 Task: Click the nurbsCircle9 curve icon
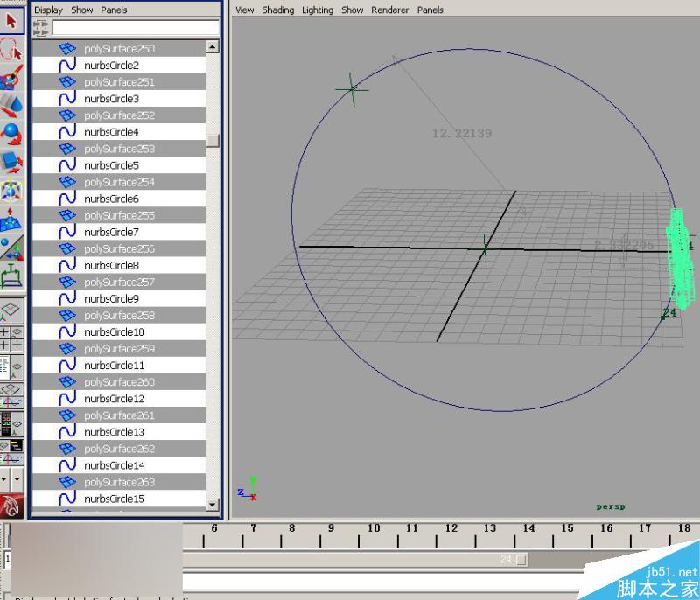click(x=67, y=298)
